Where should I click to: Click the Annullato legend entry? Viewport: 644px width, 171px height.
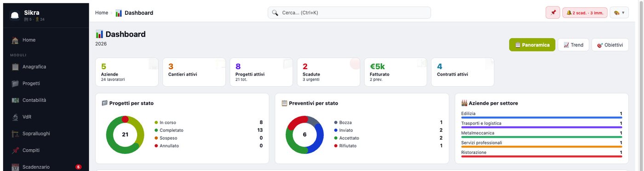(x=209, y=146)
